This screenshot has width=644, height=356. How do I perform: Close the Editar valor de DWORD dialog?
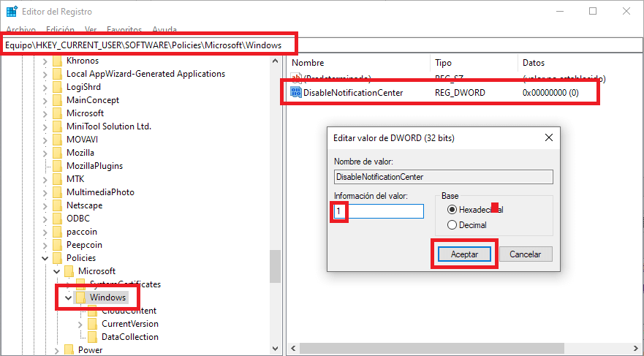click(549, 137)
